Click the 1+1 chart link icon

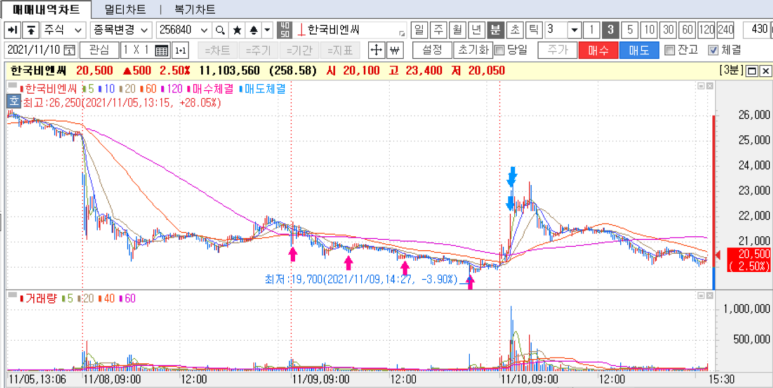pos(181,50)
